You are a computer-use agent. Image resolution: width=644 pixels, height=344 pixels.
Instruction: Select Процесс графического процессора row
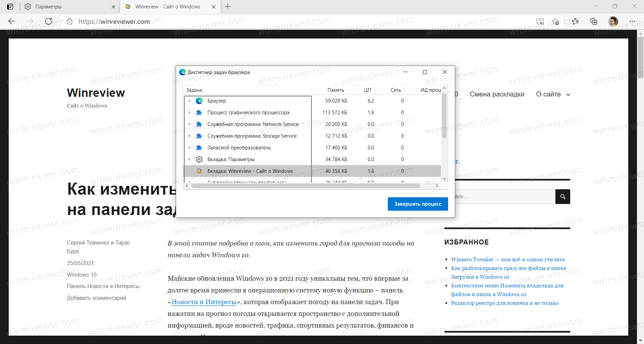click(x=312, y=113)
